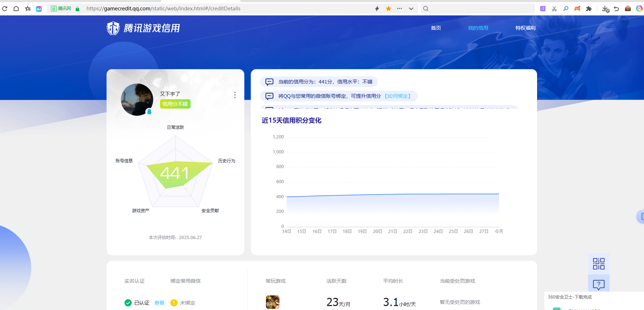Click the 360安全卫士 download notification
This screenshot has height=310, width=644.
click(x=594, y=301)
